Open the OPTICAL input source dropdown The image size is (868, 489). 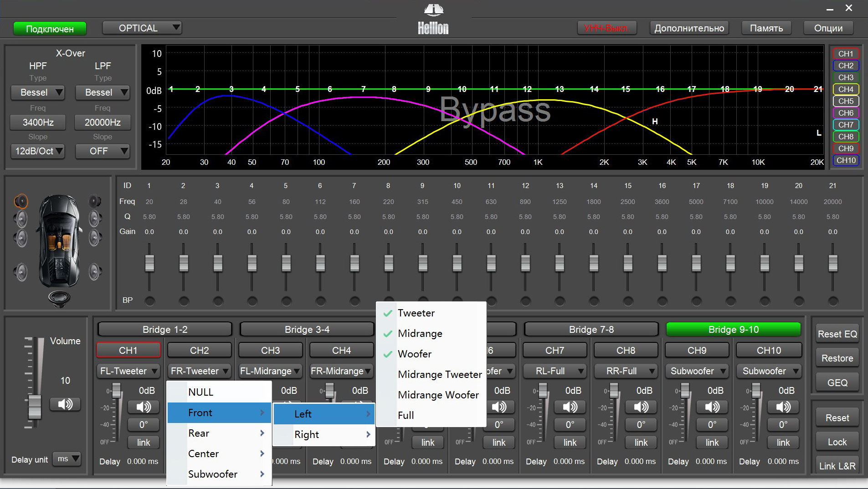pyautogui.click(x=142, y=28)
